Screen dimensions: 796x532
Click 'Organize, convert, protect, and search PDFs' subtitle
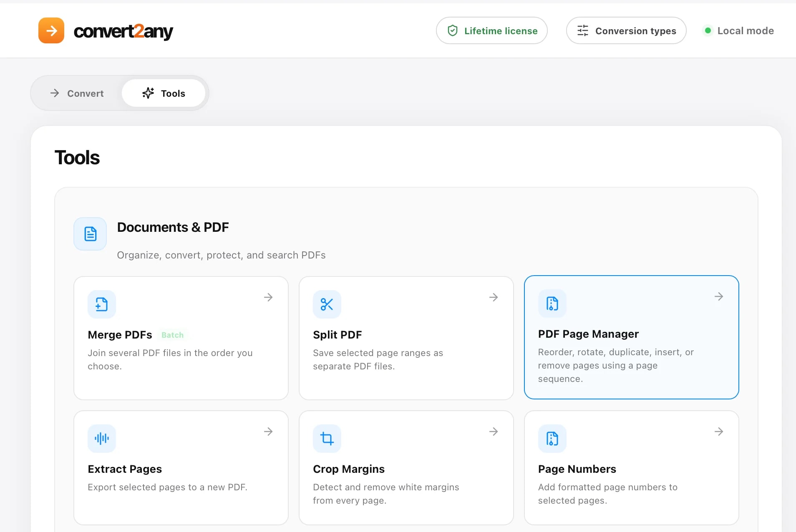tap(221, 255)
